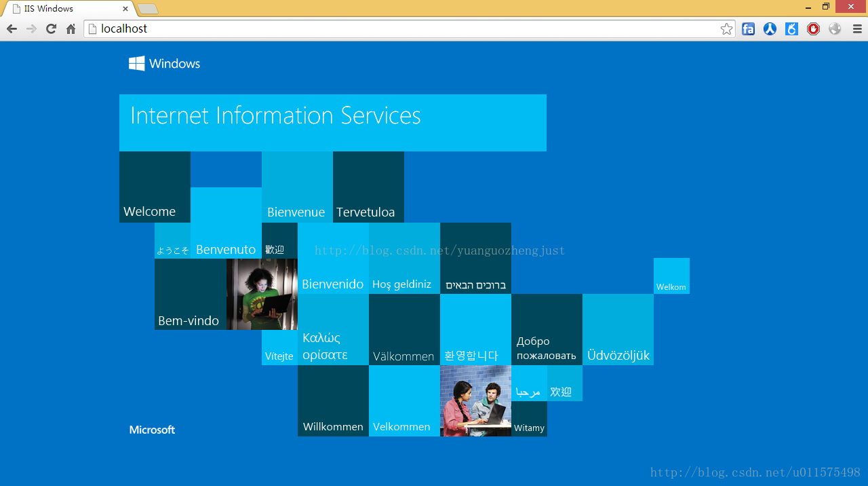Bookmark this page with the star icon
The height and width of the screenshot is (486, 868).
tap(726, 29)
